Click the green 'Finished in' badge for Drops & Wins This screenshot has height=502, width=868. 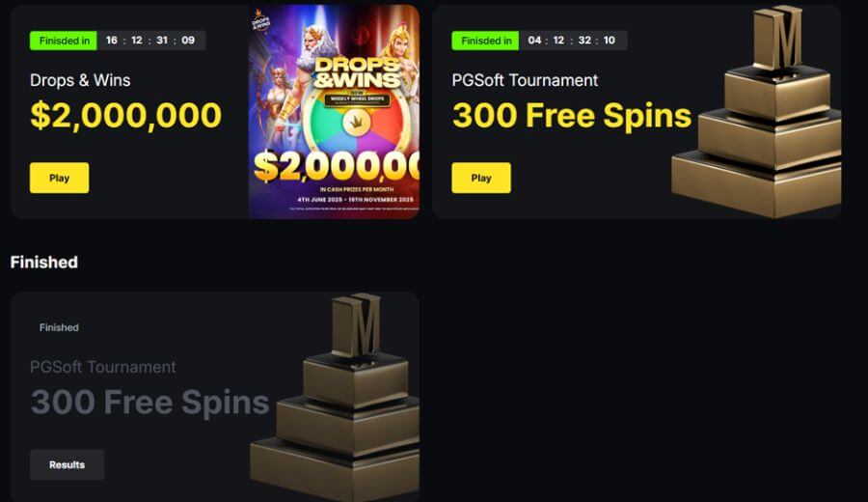pos(64,41)
